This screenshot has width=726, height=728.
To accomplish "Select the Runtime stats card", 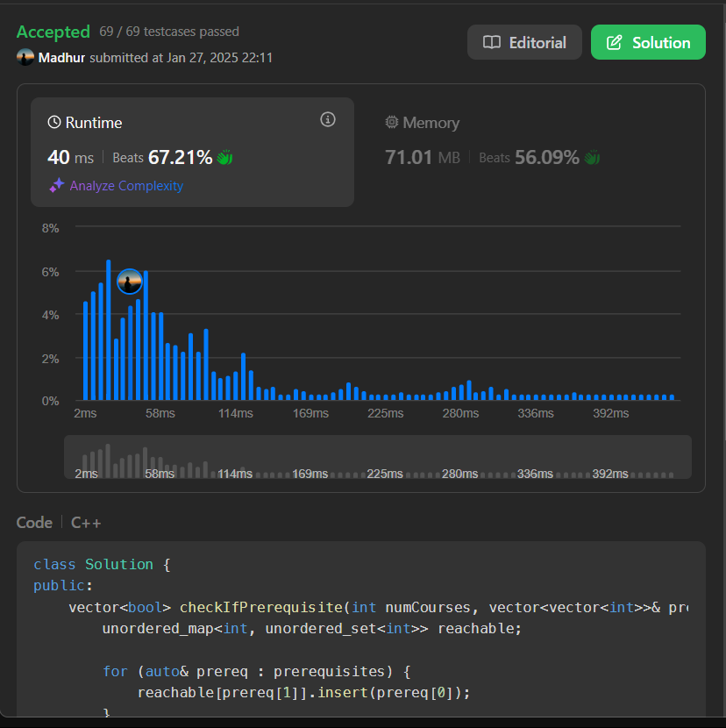I will (x=192, y=152).
